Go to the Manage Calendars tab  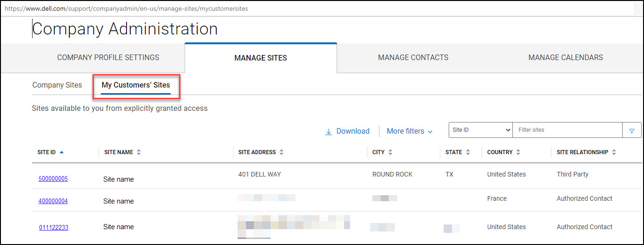[565, 58]
